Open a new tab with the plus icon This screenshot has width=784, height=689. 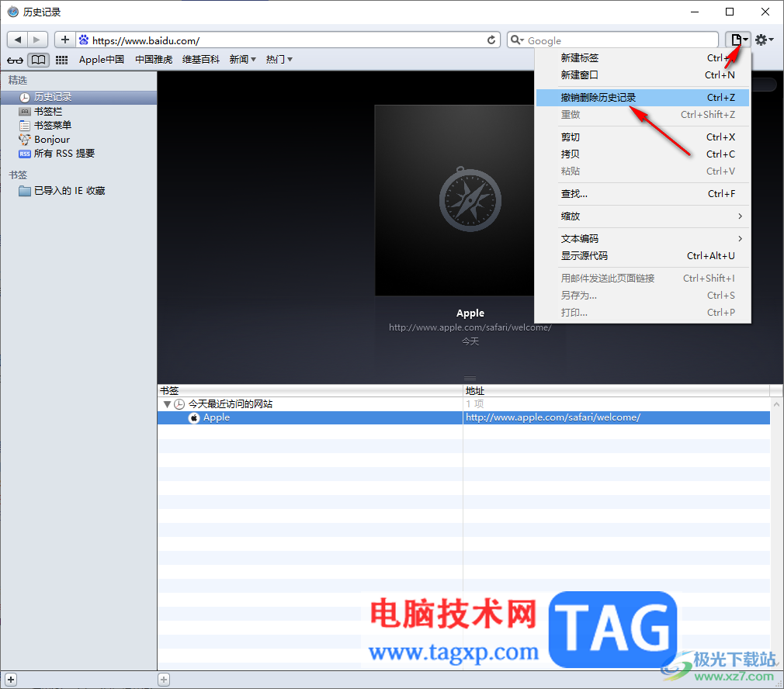click(x=64, y=39)
